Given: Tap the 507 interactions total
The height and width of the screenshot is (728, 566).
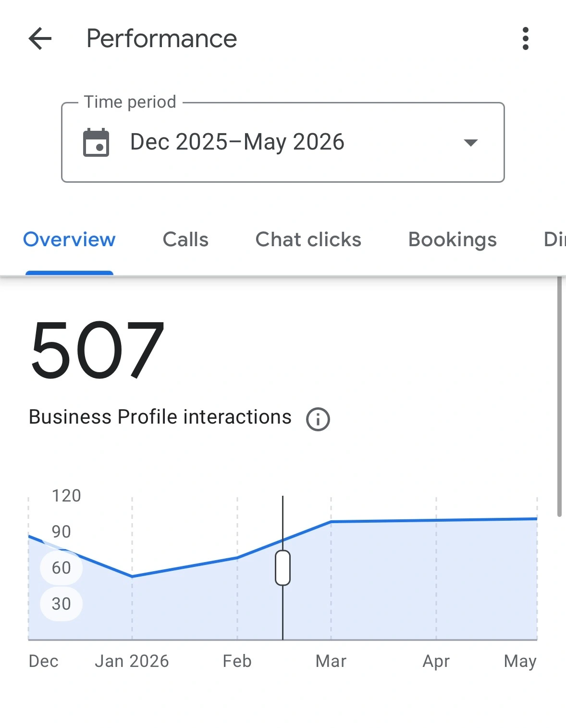Looking at the screenshot, I should pos(98,351).
